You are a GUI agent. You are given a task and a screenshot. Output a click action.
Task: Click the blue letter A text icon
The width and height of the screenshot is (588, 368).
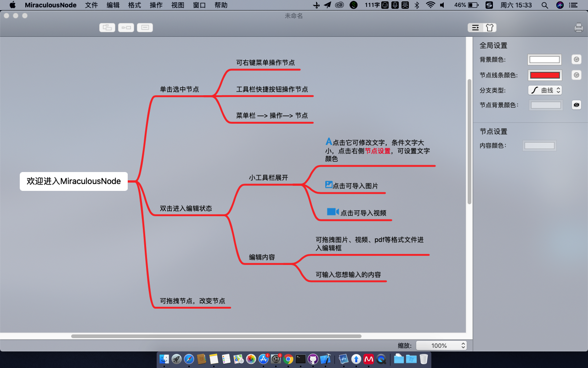coord(328,142)
